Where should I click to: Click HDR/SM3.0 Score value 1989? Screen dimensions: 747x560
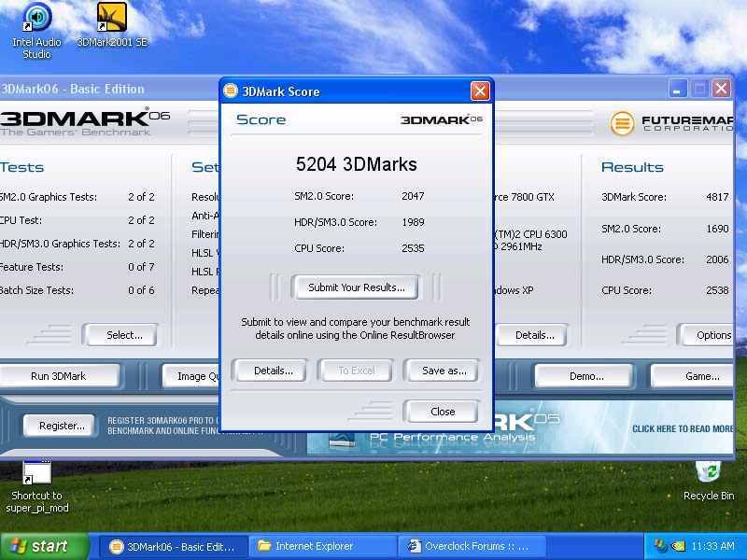413,222
